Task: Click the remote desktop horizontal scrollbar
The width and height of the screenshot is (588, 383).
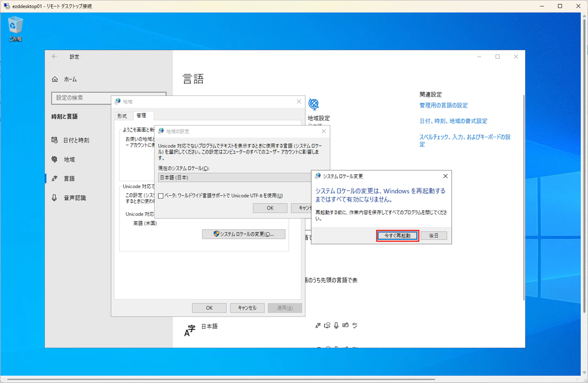Action: (221, 379)
